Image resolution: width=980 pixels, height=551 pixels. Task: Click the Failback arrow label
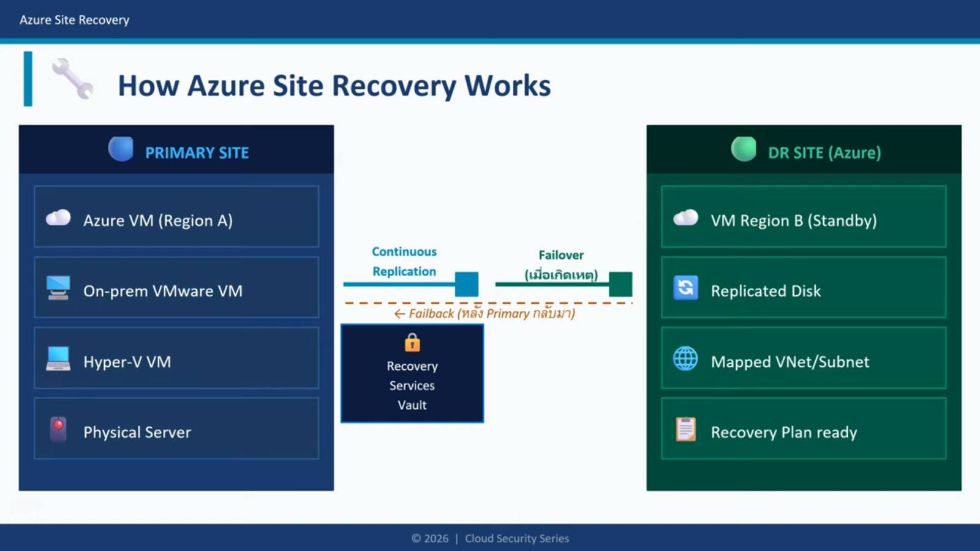click(x=484, y=313)
